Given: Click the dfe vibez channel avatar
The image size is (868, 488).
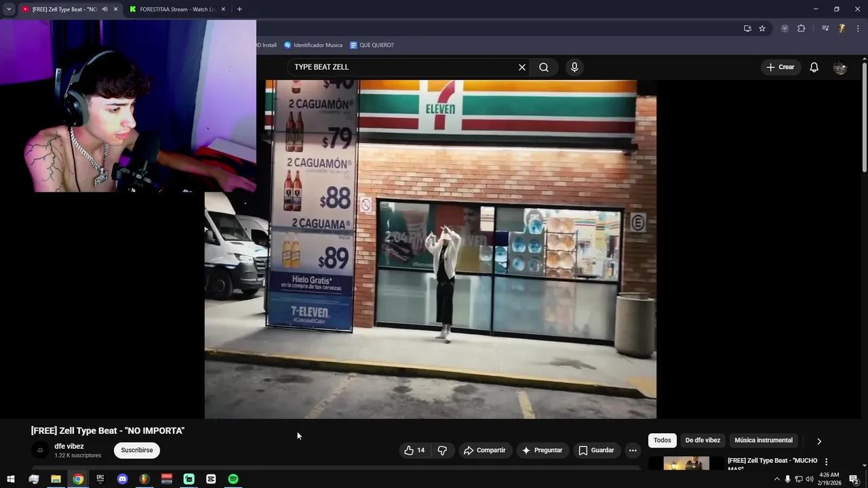Looking at the screenshot, I should click(x=40, y=450).
